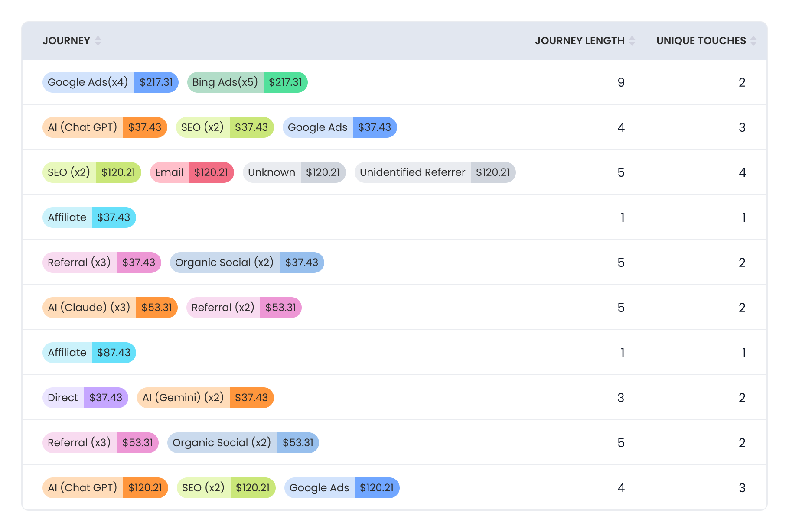Click journey length 1 in Affiliate $87.43 row
This screenshot has height=532, width=789.
pyautogui.click(x=623, y=353)
